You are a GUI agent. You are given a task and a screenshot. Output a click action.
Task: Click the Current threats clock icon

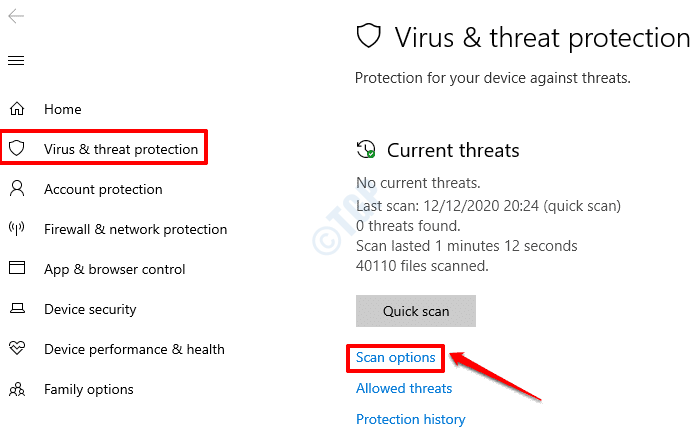point(366,149)
